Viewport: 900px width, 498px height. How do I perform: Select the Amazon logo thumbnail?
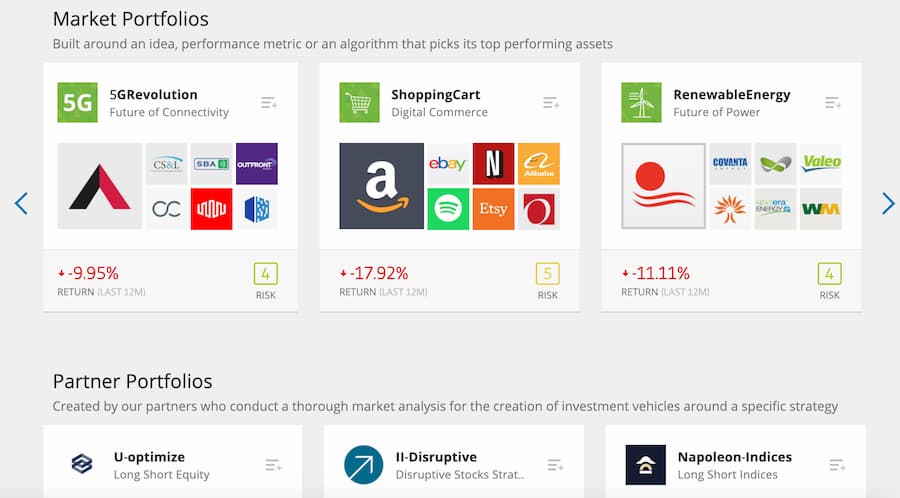382,186
